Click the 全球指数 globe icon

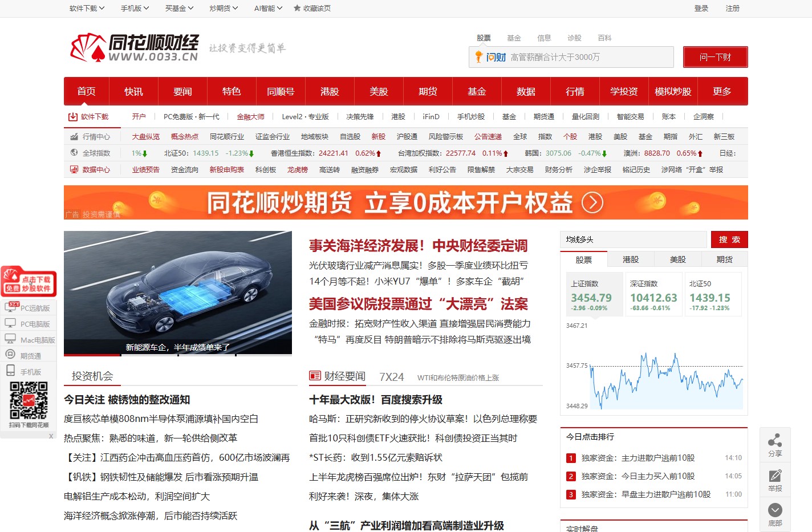click(74, 153)
